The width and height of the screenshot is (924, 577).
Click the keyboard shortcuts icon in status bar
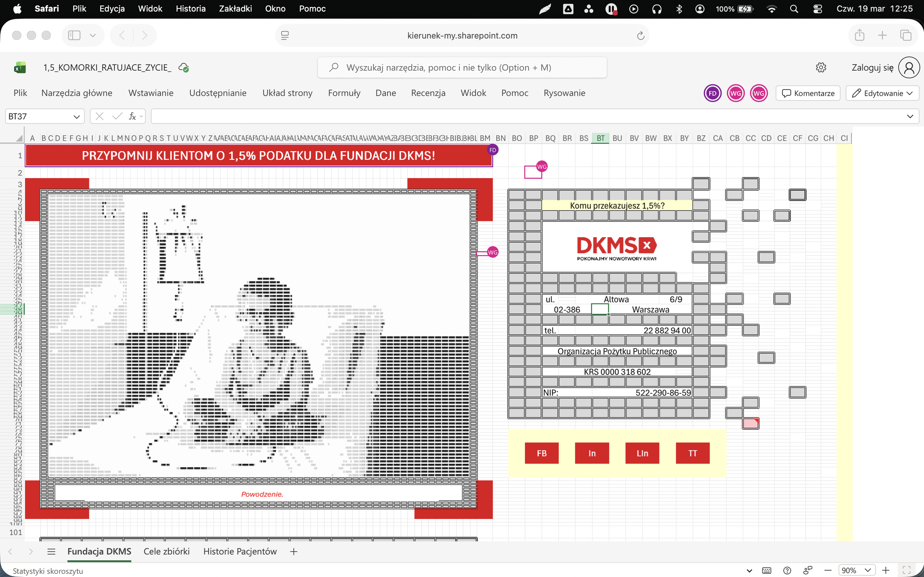click(766, 570)
